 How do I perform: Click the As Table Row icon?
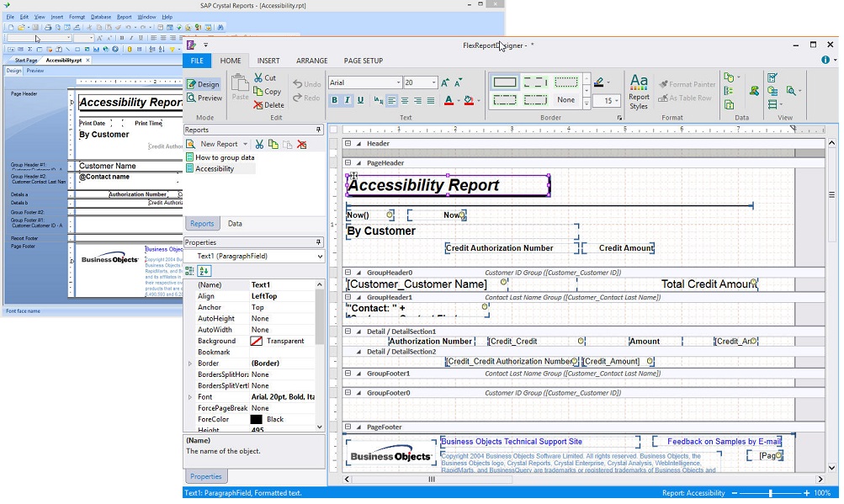(x=663, y=98)
